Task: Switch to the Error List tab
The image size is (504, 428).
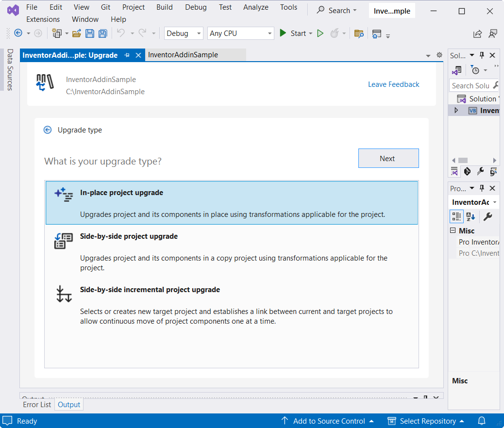Action: (x=37, y=405)
